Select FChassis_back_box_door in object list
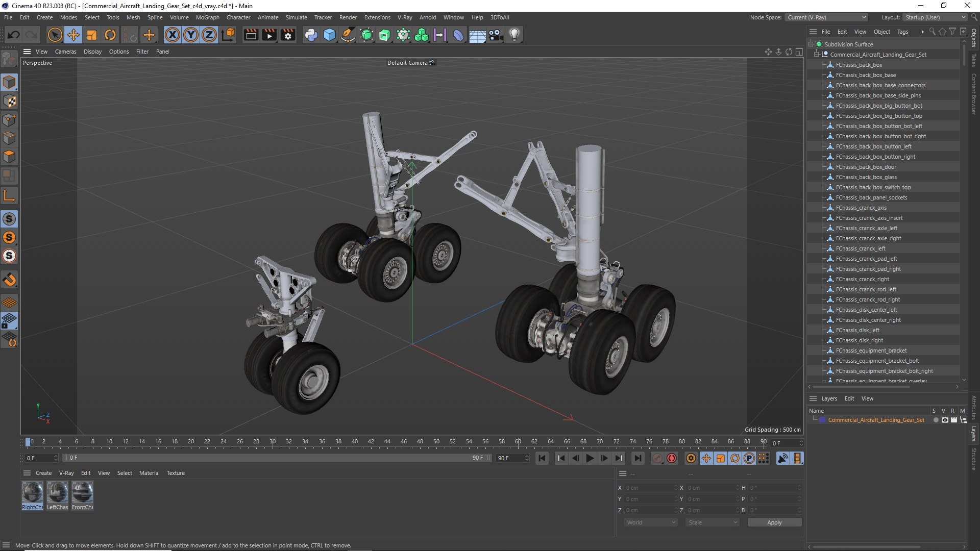Screen dimensions: 980x551 866,167
